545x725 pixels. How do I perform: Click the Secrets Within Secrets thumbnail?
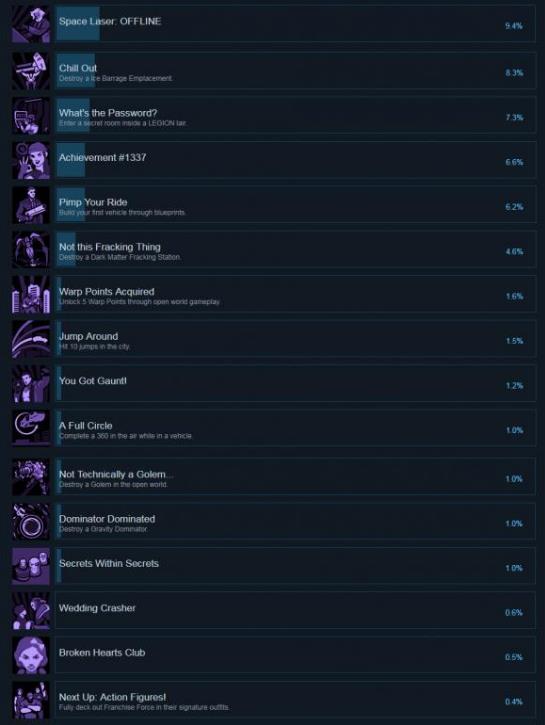(31, 566)
